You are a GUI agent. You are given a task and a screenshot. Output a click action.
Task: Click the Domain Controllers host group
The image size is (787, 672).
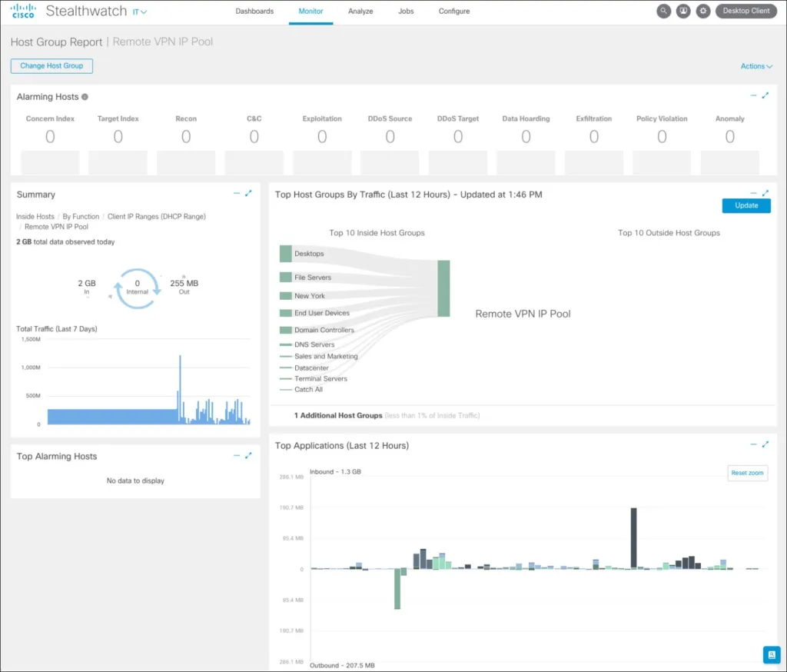tap(324, 330)
